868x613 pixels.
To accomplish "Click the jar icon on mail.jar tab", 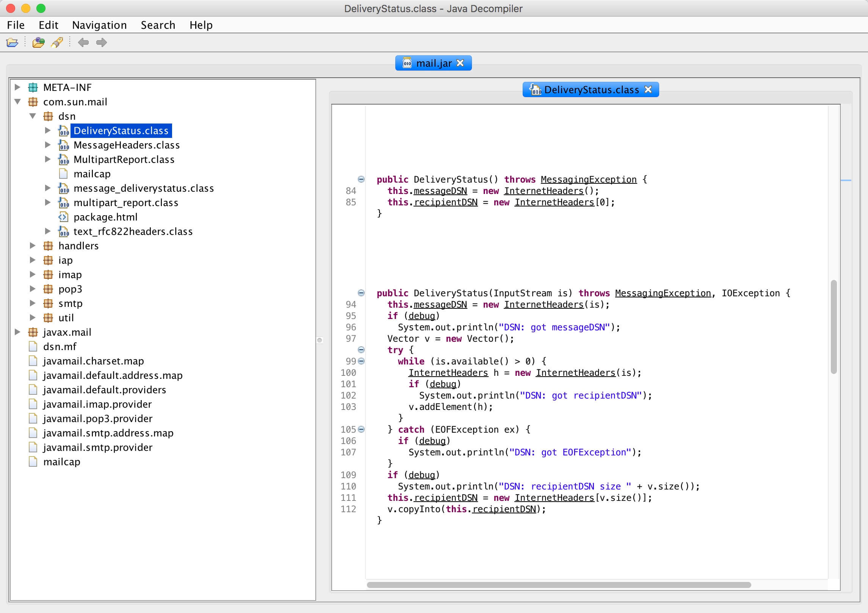I will 407,63.
